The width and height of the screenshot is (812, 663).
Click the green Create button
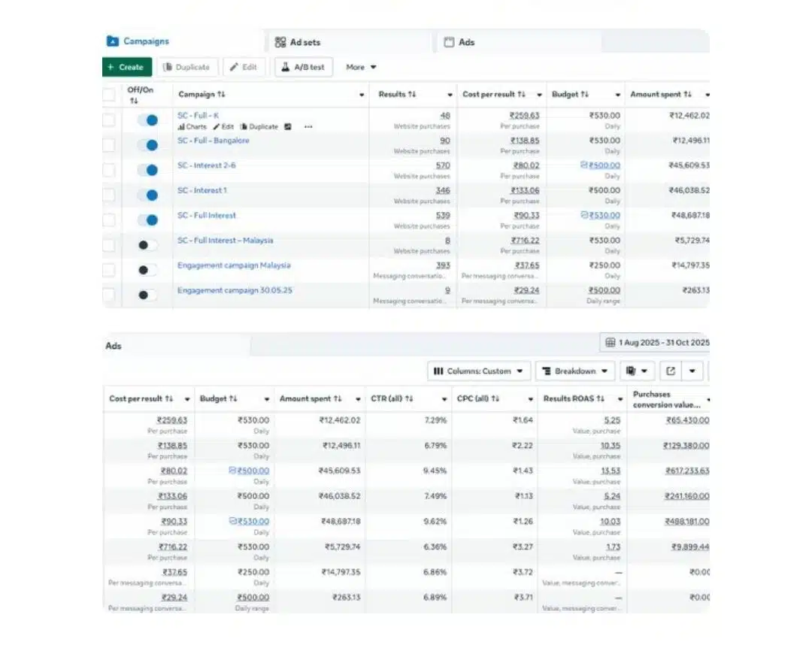coord(126,67)
